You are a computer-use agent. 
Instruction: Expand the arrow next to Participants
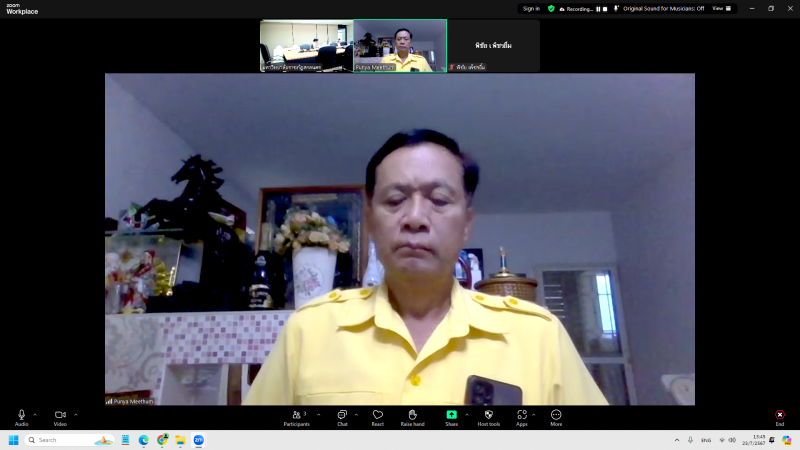319,413
